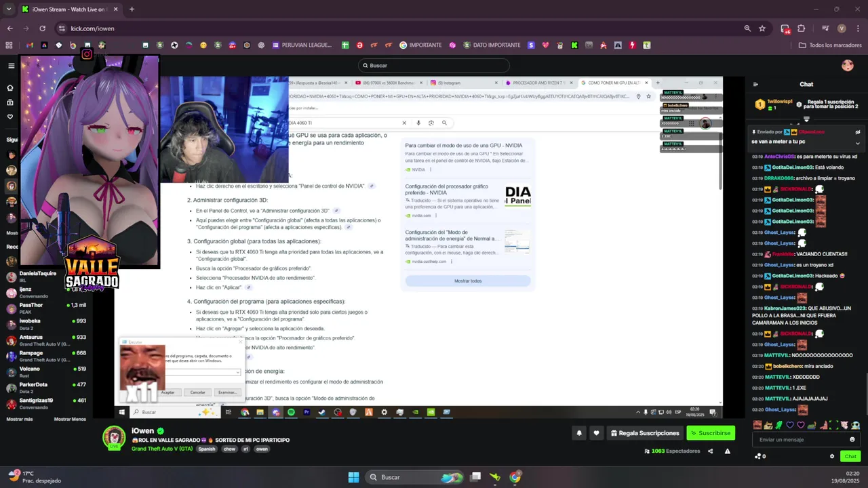Open the green Kick bookmark icon
This screenshot has height=488, width=868.
coord(574,45)
